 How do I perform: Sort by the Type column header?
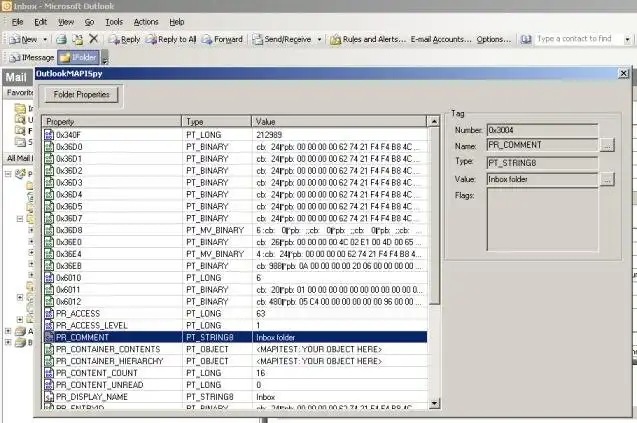pos(217,121)
